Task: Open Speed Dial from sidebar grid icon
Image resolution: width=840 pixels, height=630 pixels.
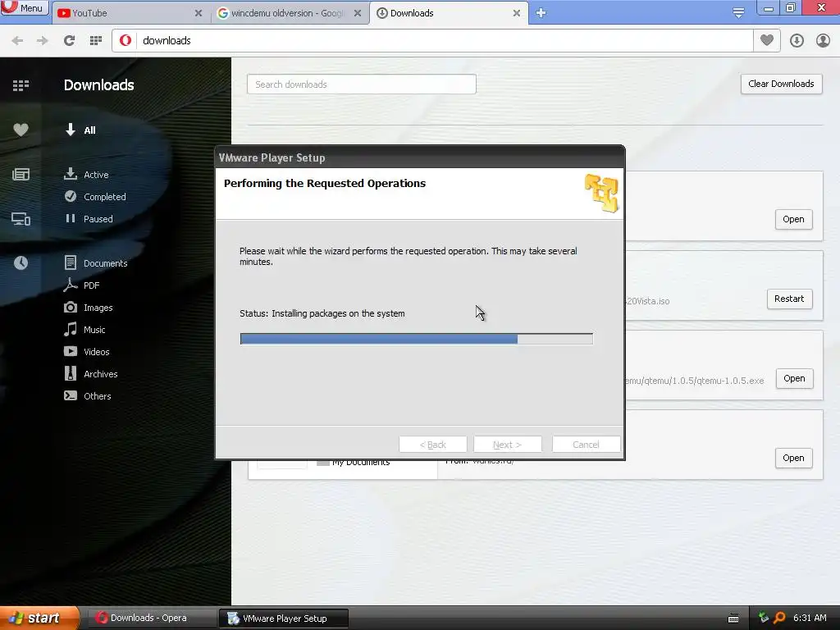Action: [x=21, y=85]
